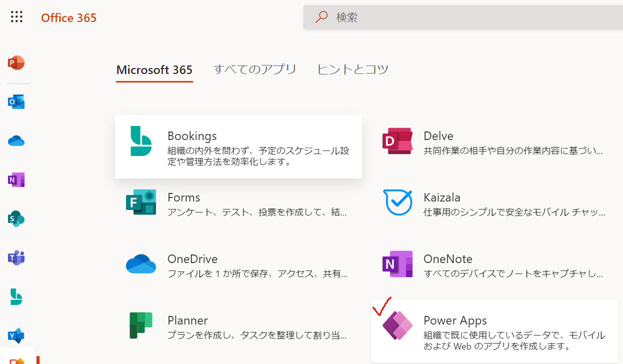Viewport: 623px width, 364px height.
Task: Open the ヒントとコツ tab
Action: [352, 69]
